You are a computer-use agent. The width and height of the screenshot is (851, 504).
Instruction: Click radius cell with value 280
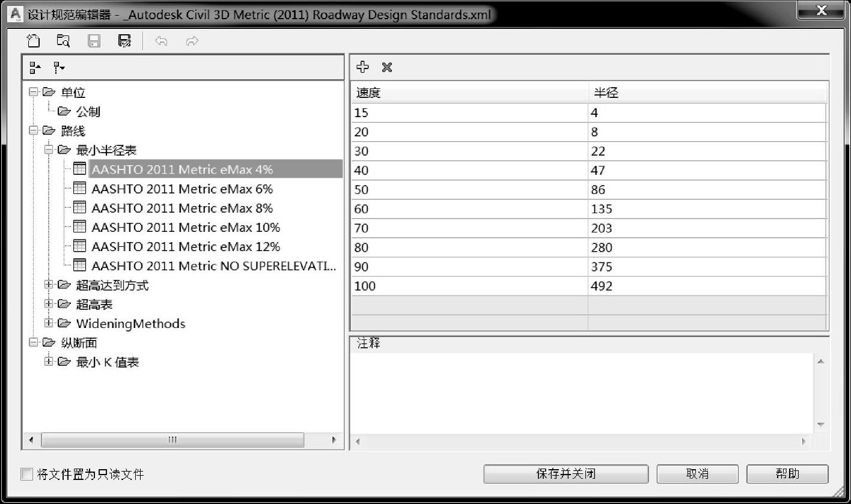click(707, 247)
